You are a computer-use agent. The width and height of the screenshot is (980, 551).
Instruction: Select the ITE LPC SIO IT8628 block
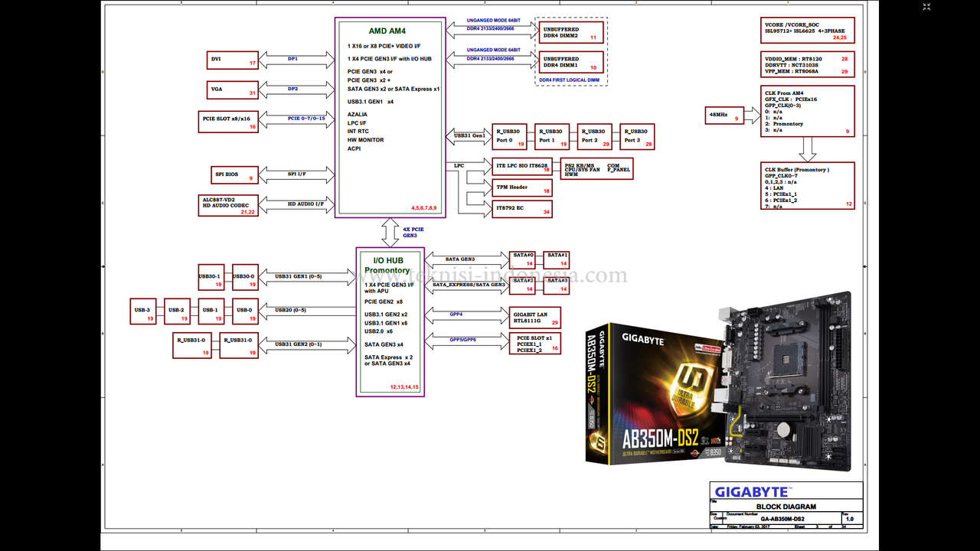tap(521, 167)
